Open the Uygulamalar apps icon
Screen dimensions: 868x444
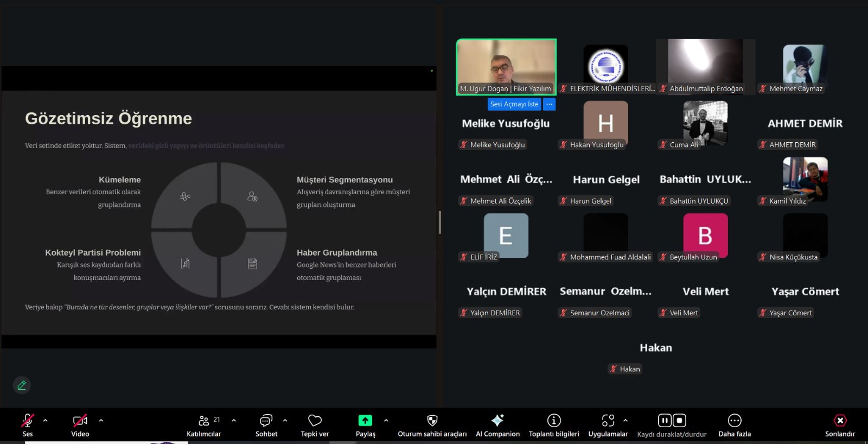tap(608, 421)
